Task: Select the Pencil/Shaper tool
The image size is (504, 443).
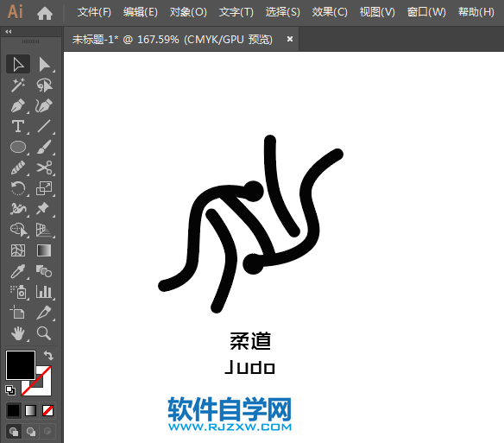Action: (x=18, y=168)
